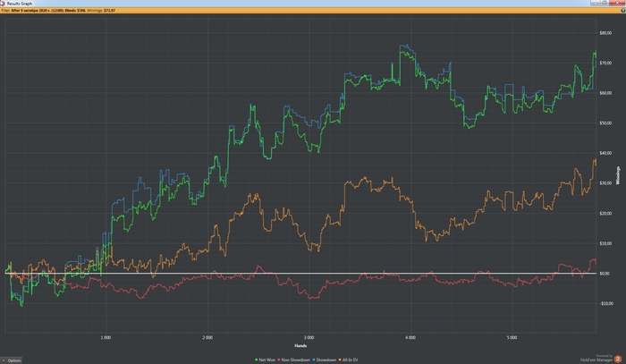Click the Hands x-axis title
The width and height of the screenshot is (626, 364).
coord(300,346)
